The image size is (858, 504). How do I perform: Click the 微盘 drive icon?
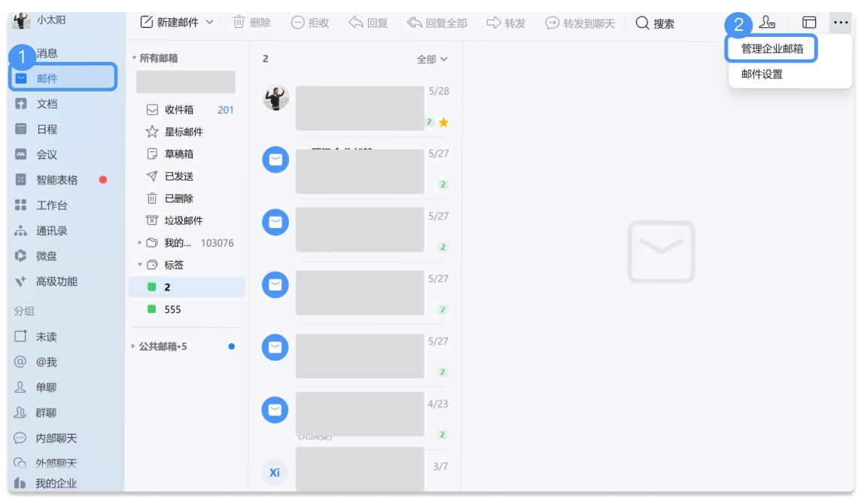[21, 256]
